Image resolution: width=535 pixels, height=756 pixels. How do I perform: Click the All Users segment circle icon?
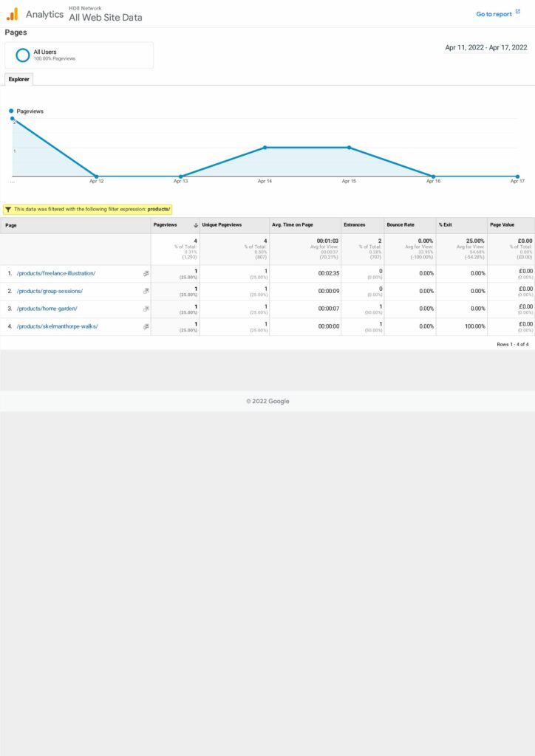tap(23, 55)
